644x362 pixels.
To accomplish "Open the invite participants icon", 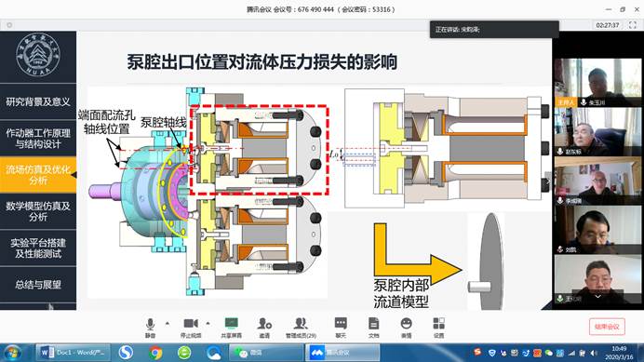I will tap(264, 328).
